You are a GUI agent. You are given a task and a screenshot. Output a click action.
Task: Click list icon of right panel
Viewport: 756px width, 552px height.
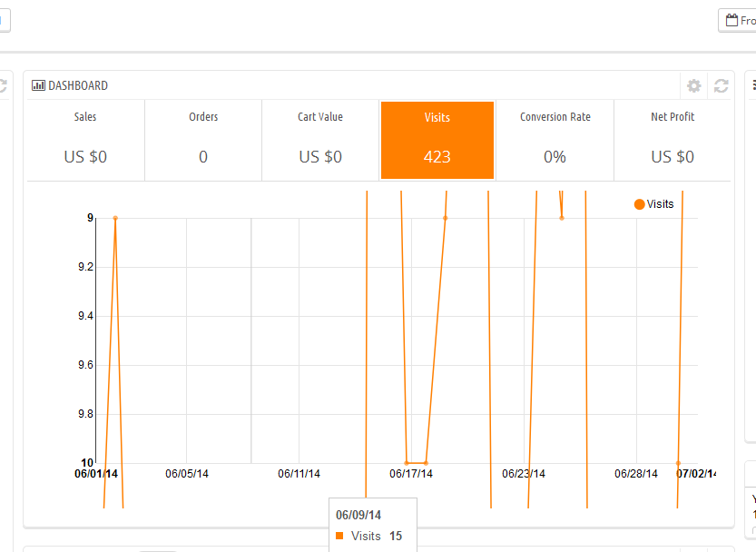click(753, 85)
